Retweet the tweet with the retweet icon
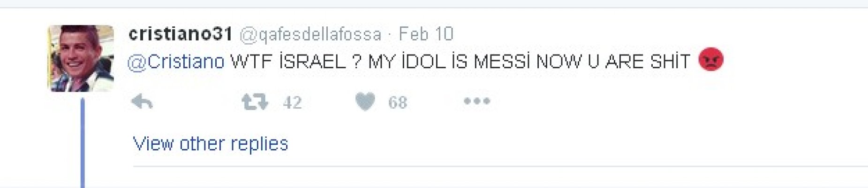The image size is (868, 188). pos(254,102)
